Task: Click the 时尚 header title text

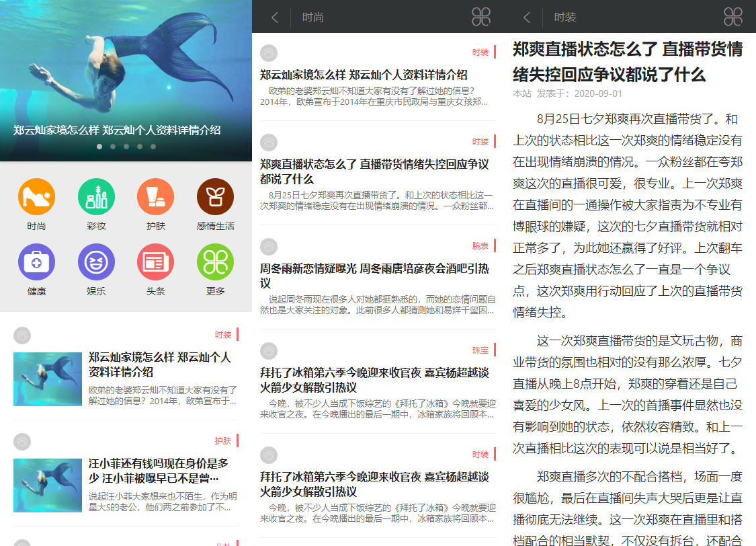Action: coord(313,17)
